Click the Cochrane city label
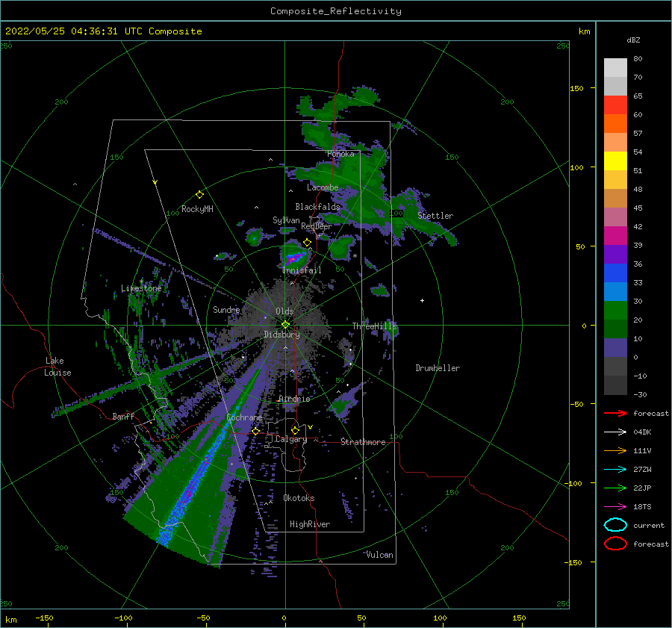This screenshot has height=628, width=672. [x=244, y=417]
